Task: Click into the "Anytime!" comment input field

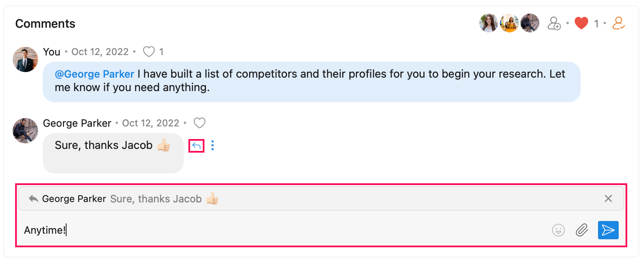Action: click(277, 230)
